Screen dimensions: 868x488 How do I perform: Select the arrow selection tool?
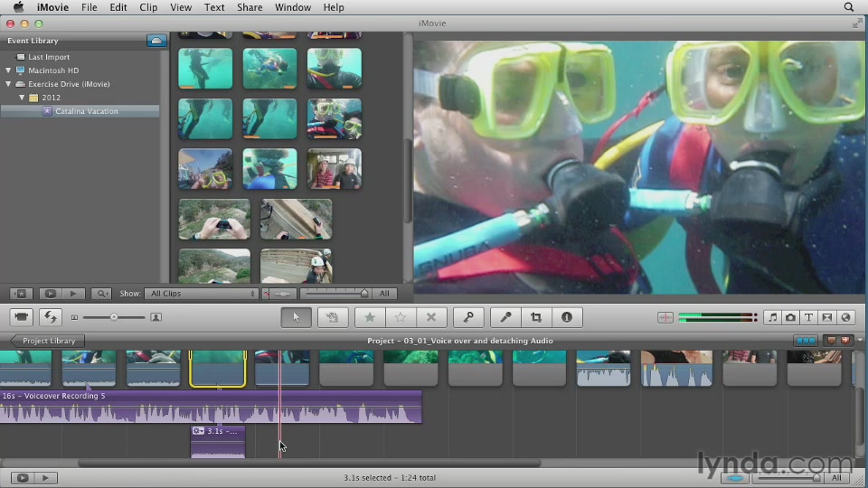[x=296, y=317]
